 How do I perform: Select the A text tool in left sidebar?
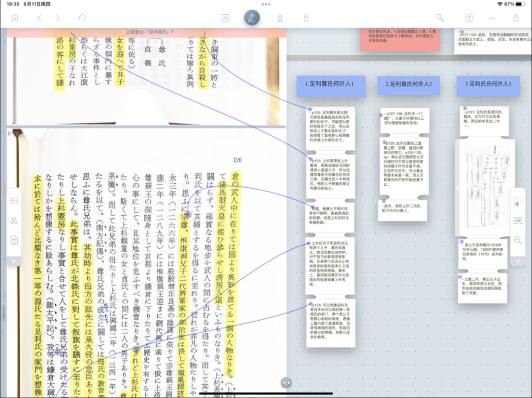click(14, 221)
